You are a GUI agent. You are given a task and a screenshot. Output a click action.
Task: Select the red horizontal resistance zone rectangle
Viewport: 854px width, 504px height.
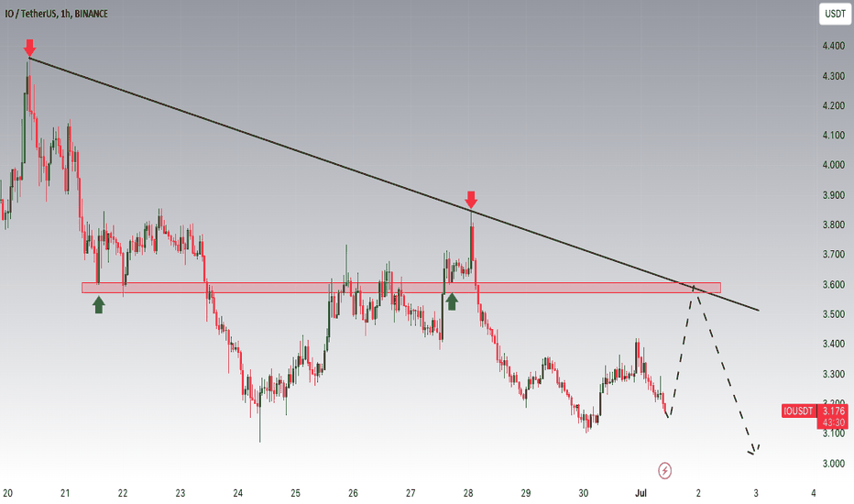coord(400,288)
